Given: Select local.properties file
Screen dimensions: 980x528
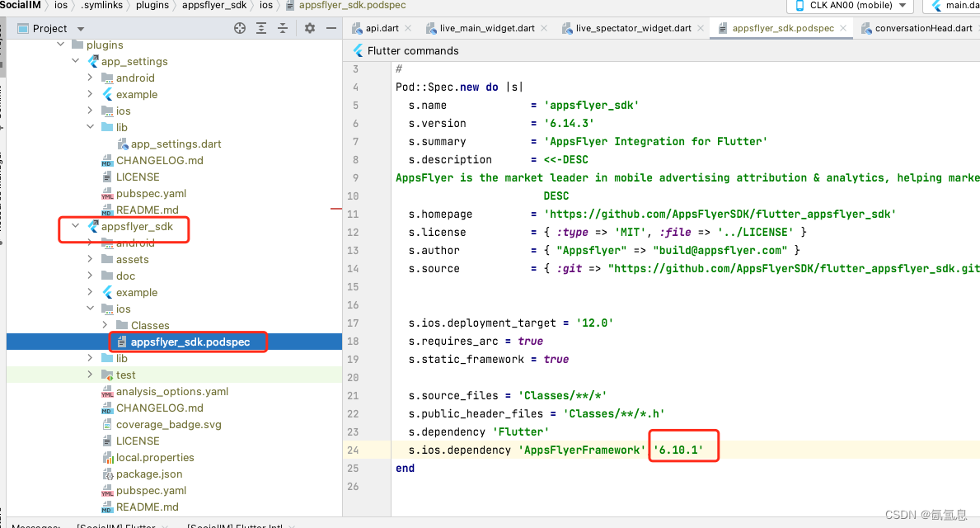Looking at the screenshot, I should (x=155, y=457).
